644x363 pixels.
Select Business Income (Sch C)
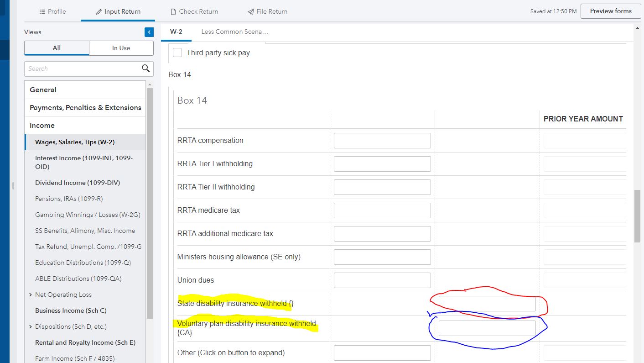point(70,310)
